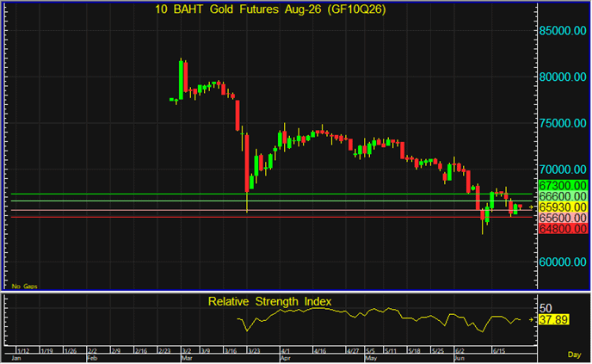Select the 2/2 date label

[92, 351]
